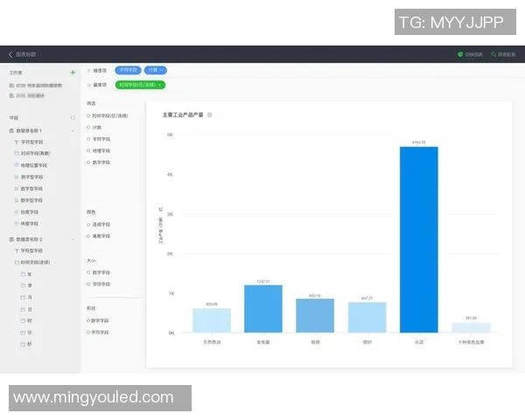This screenshot has width=525, height=420.
Task: Click the info icon next to 主要工业产品产量
Action: point(210,115)
